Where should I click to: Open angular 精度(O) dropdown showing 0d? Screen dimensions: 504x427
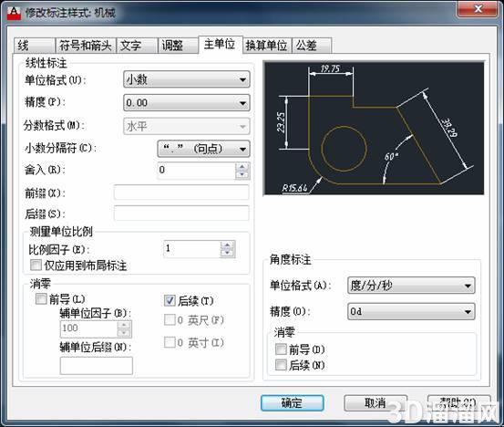(411, 311)
